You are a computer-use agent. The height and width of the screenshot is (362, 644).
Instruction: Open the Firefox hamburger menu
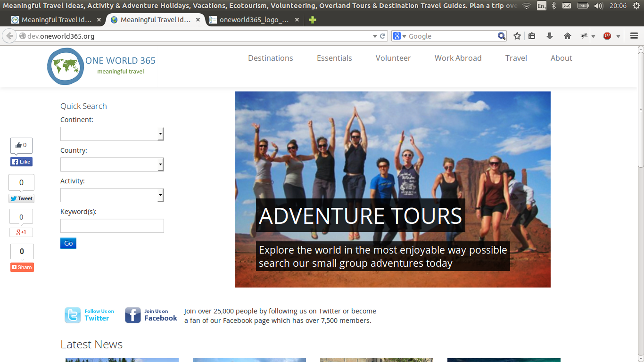[634, 36]
